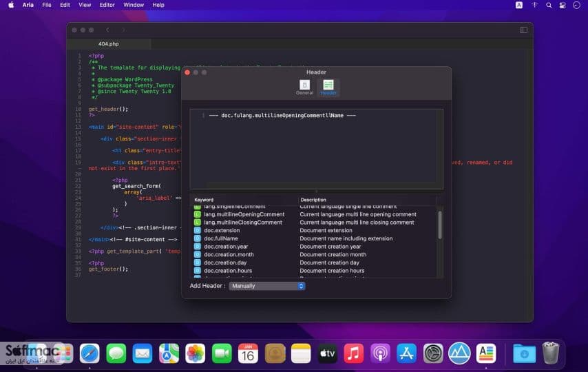
Task: Click the forward navigation arrow in editor
Action: (123, 30)
